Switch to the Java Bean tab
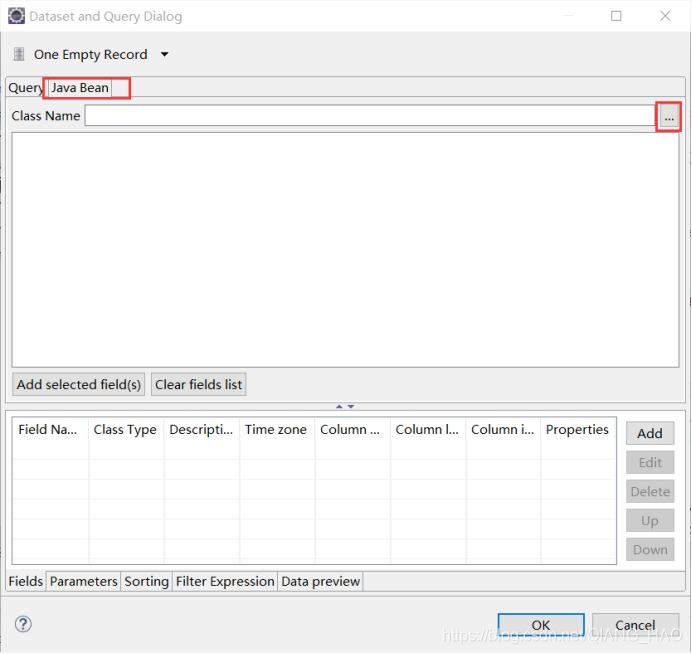Viewport: 692px width, 654px height. point(80,88)
